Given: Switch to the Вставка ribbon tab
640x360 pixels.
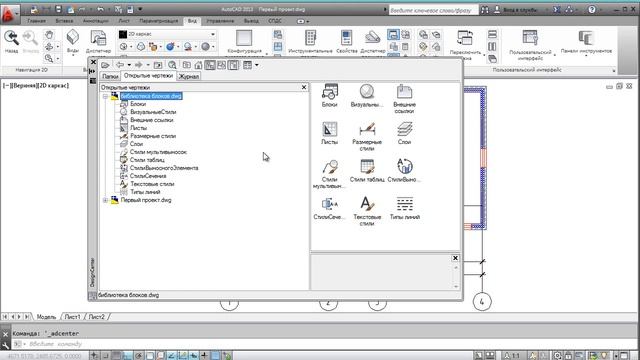Looking at the screenshot, I should pos(64,21).
